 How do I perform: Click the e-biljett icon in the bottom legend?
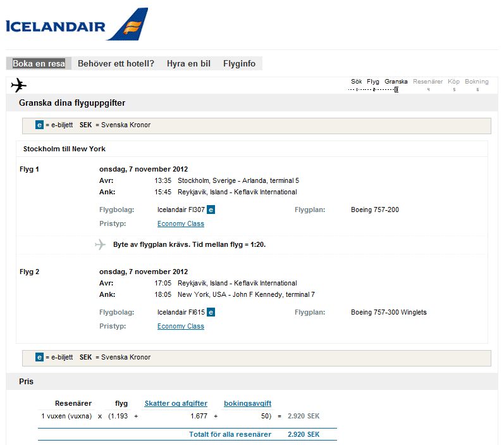point(39,358)
